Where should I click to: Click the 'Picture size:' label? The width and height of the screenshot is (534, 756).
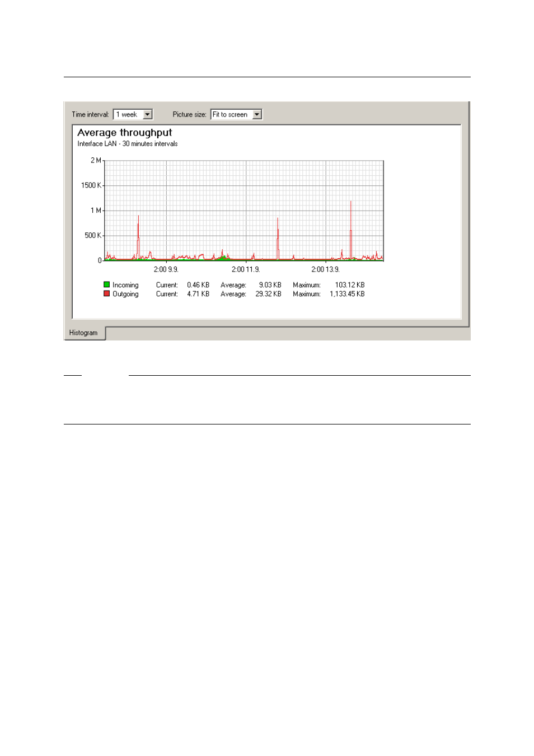click(x=190, y=114)
